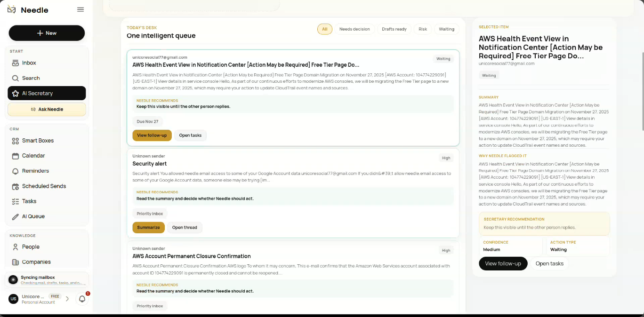Screen dimensions: 644x317
Task: Click the FREE plan badge
Action: tap(55, 296)
